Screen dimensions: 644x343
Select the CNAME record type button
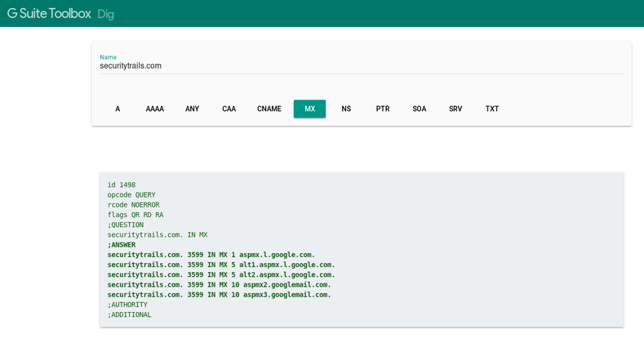coord(269,109)
